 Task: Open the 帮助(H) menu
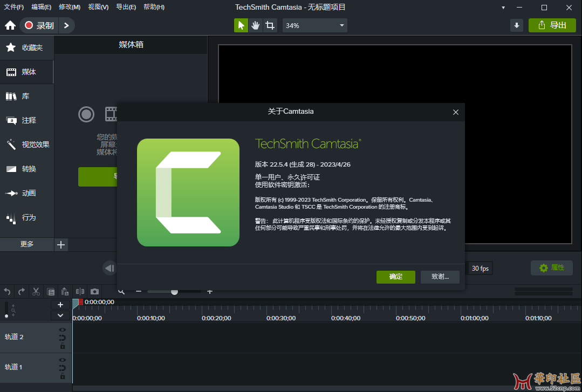point(154,7)
